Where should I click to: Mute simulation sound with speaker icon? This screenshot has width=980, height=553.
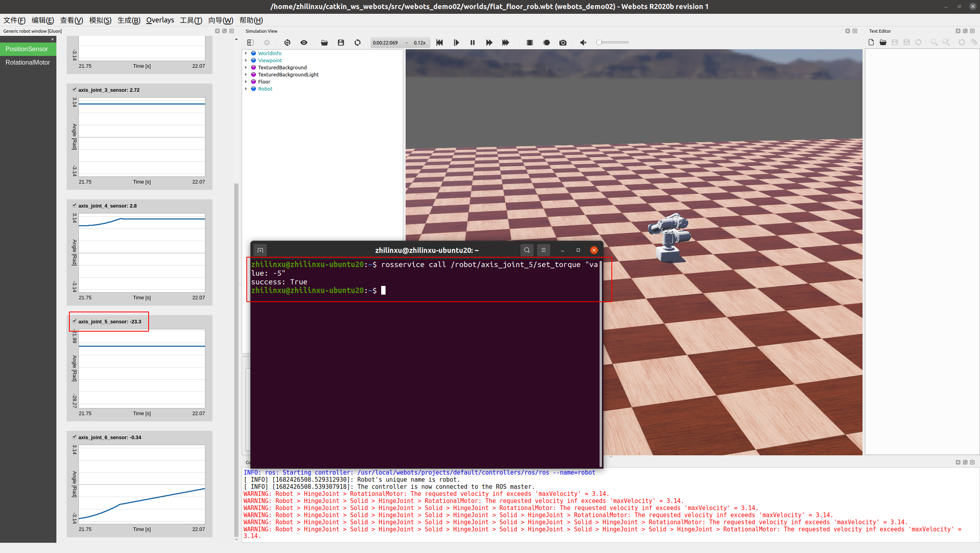583,43
